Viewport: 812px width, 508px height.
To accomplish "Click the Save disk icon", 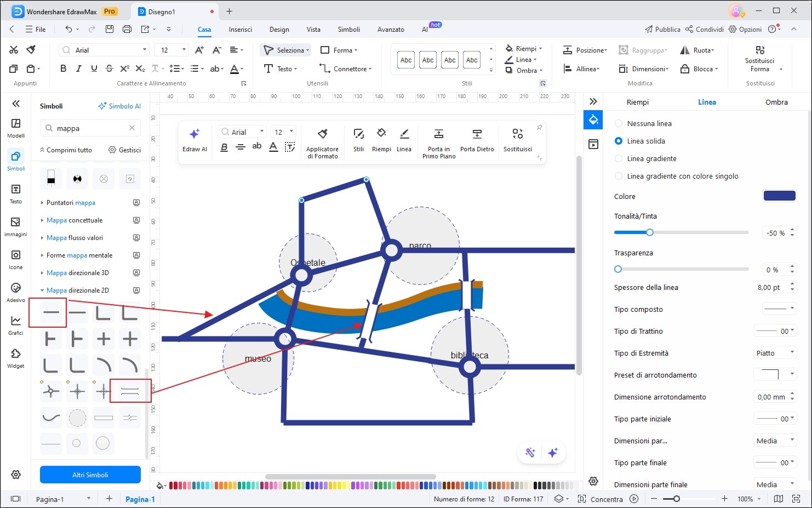I will pyautogui.click(x=110, y=29).
